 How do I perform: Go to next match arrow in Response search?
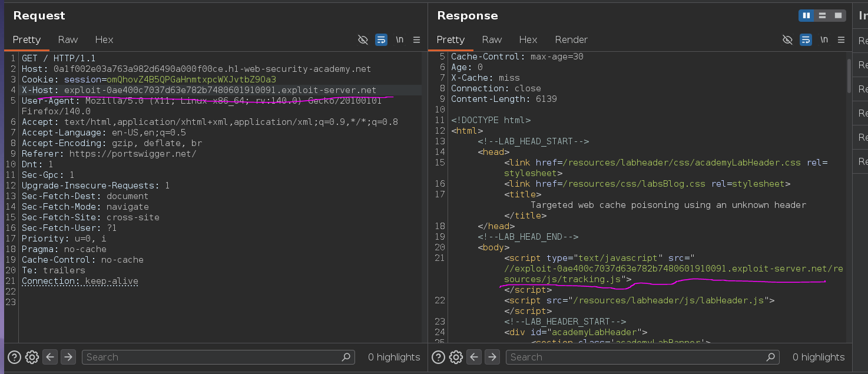point(492,357)
